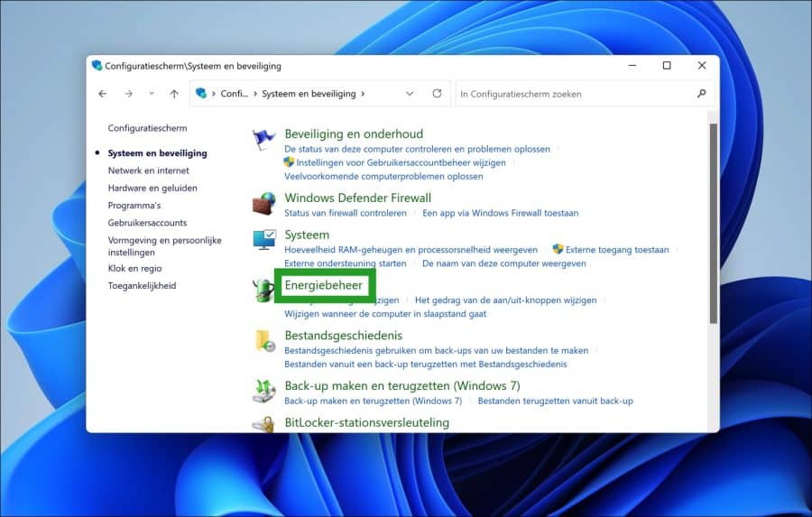
Task: Open Bestanden terugzetten vanuit back-up link
Action: pyautogui.click(x=555, y=401)
